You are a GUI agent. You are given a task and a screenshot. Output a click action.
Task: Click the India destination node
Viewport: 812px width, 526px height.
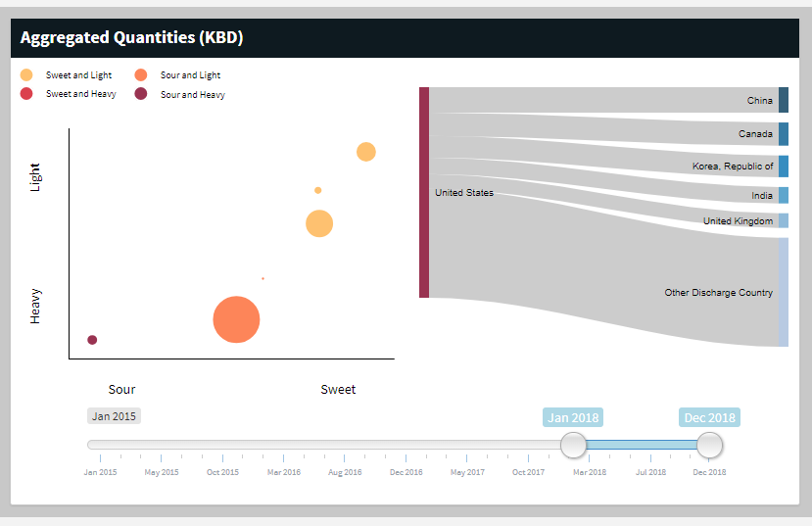point(784,195)
